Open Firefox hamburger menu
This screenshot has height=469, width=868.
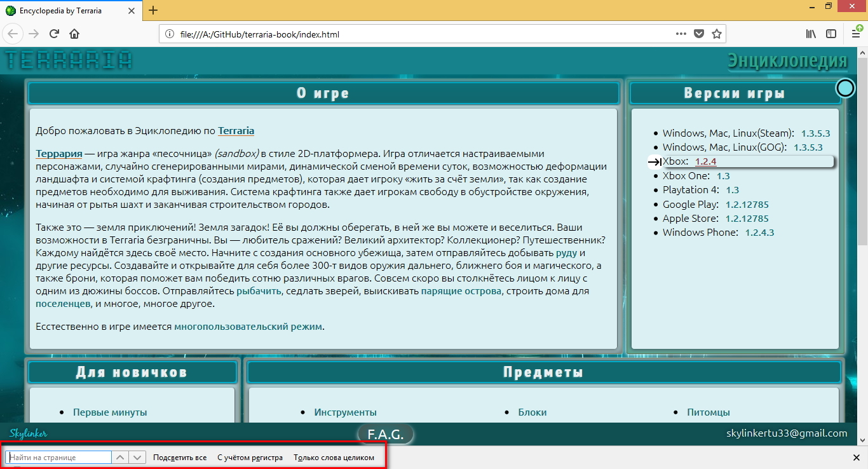(x=856, y=34)
